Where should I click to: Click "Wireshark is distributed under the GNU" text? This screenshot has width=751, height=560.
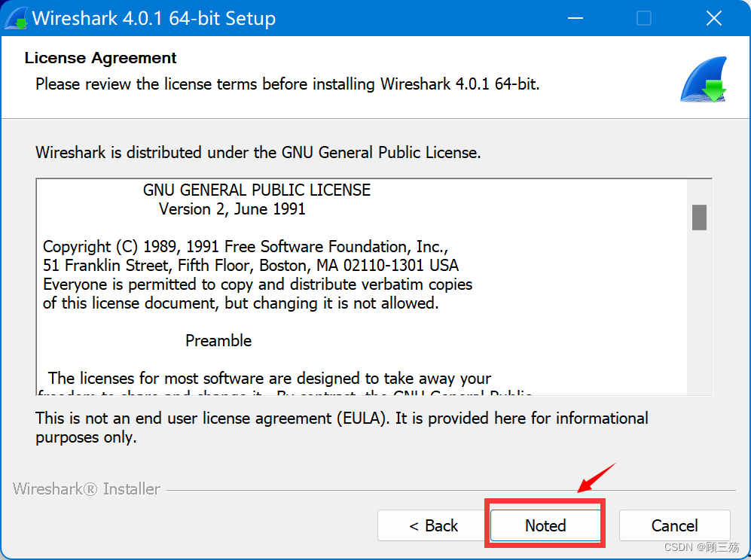258,153
